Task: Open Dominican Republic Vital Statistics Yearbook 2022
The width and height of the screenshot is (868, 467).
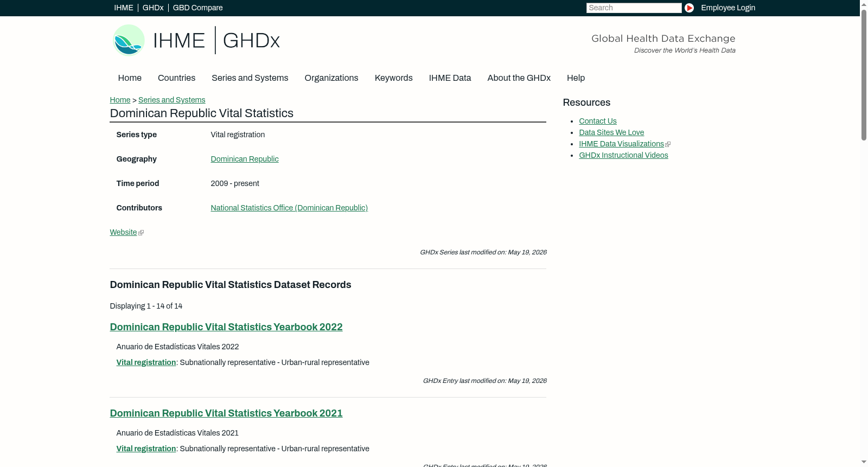Action: pyautogui.click(x=226, y=327)
